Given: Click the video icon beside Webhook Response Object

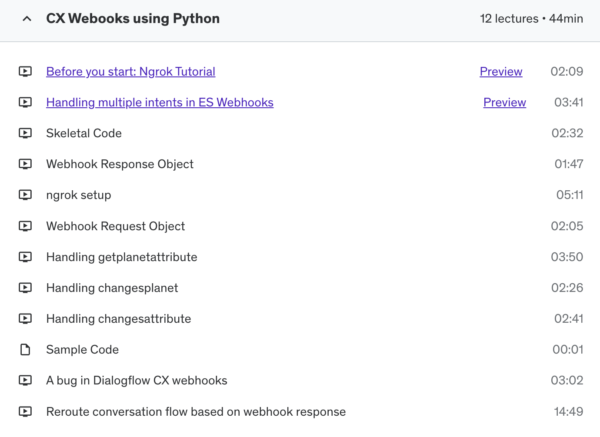Looking at the screenshot, I should [25, 164].
